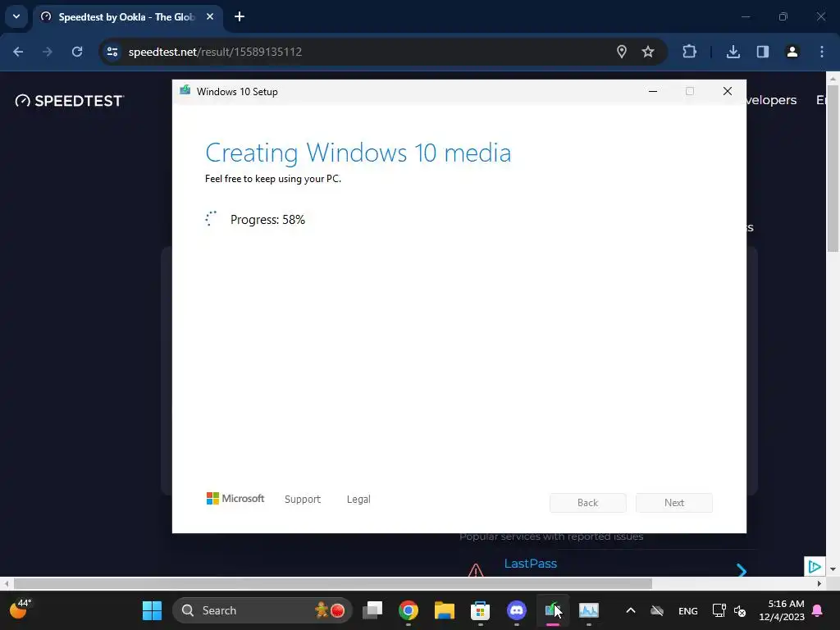Open a new Chrome tab
840x630 pixels.
240,16
